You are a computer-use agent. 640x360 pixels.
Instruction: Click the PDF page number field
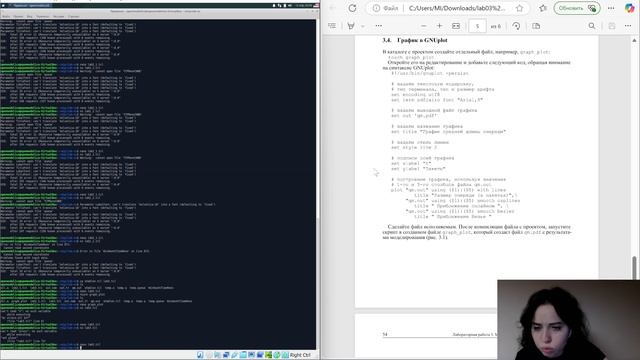coord(477,26)
